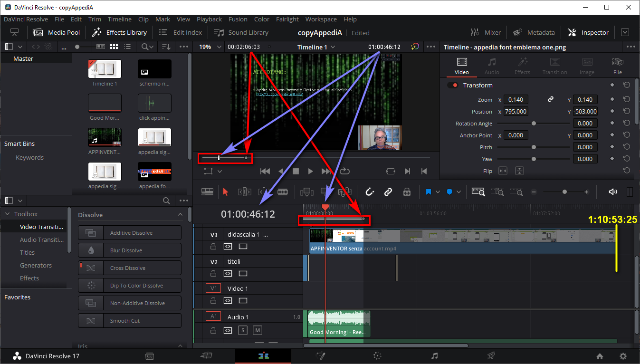This screenshot has height=364, width=640.
Task: Play reverse in the viewer
Action: pos(281,171)
